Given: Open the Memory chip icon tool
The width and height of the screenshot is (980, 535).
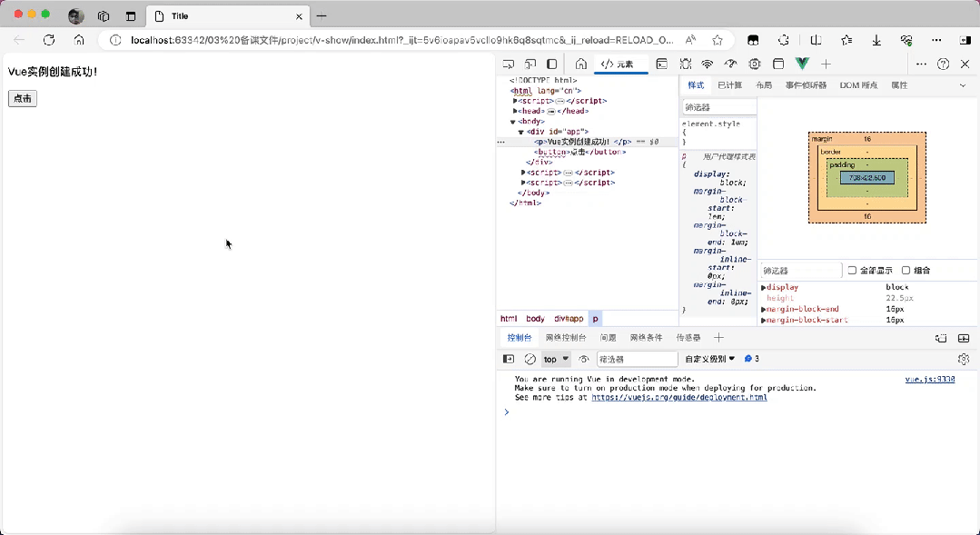Looking at the screenshot, I should tap(755, 64).
